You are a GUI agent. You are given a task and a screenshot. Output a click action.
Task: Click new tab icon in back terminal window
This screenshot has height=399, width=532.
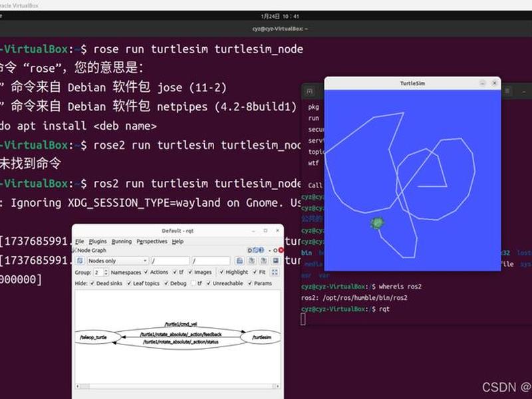pos(309,91)
